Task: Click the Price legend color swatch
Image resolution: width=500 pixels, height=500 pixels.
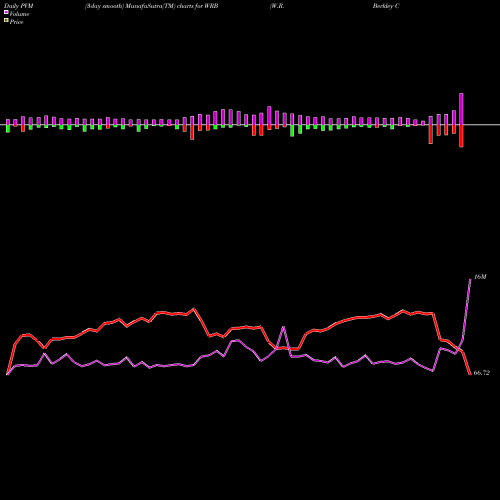Action: [6, 21]
